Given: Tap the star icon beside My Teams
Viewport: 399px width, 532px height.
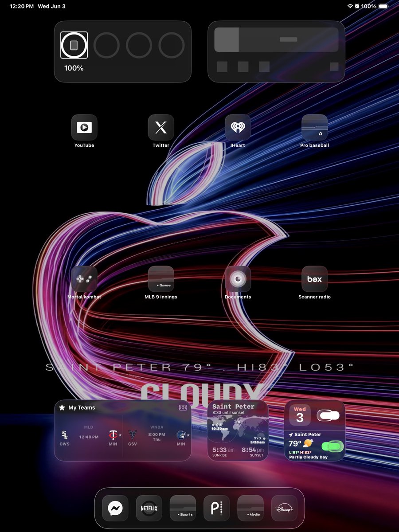Looking at the screenshot, I should click(62, 407).
